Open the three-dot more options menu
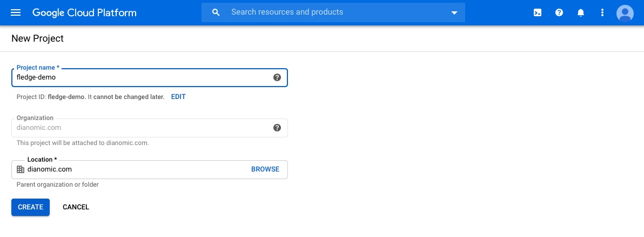This screenshot has width=644, height=237. (602, 12)
